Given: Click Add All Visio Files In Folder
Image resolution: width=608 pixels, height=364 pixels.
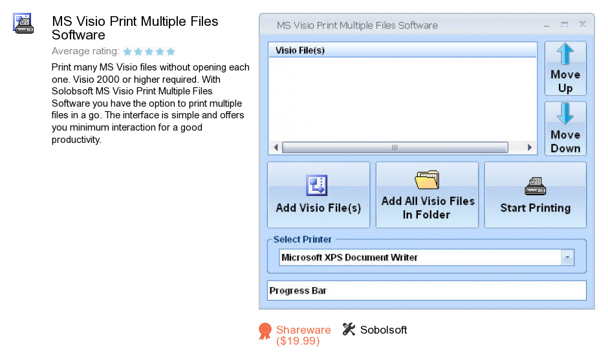Looking at the screenshot, I should point(427,195).
